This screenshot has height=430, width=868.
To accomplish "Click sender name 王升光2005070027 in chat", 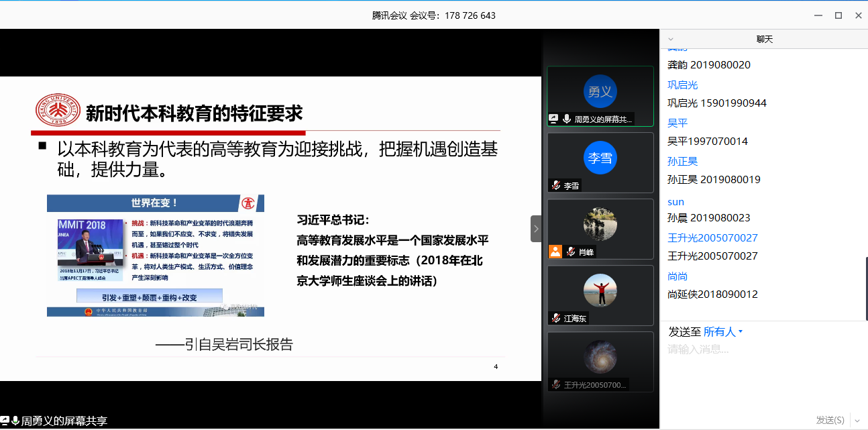I will pyautogui.click(x=712, y=238).
